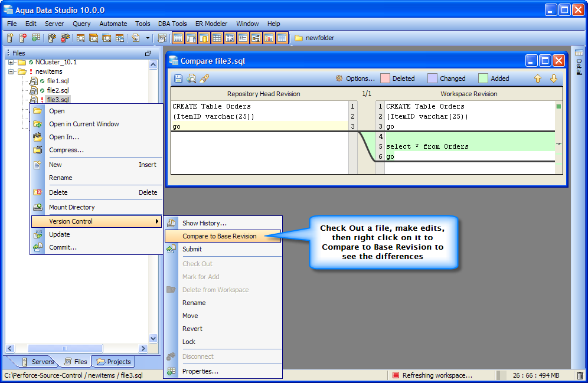Viewport: 588px width, 383px height.
Task: Click the Added green color swatch
Action: (484, 78)
